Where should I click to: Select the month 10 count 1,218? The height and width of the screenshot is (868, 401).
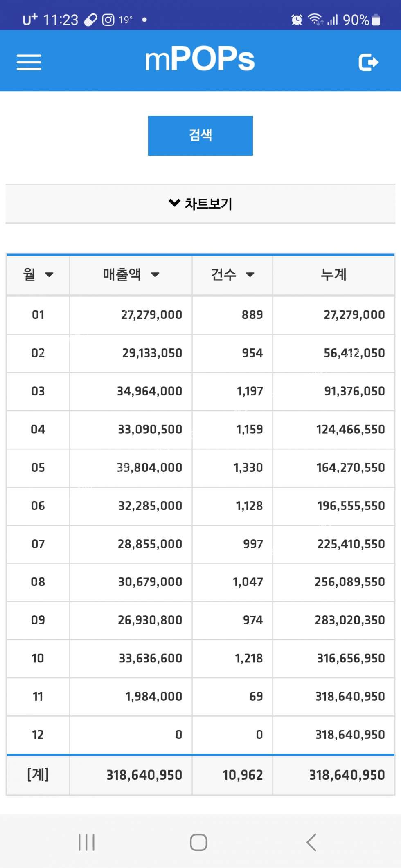249,658
